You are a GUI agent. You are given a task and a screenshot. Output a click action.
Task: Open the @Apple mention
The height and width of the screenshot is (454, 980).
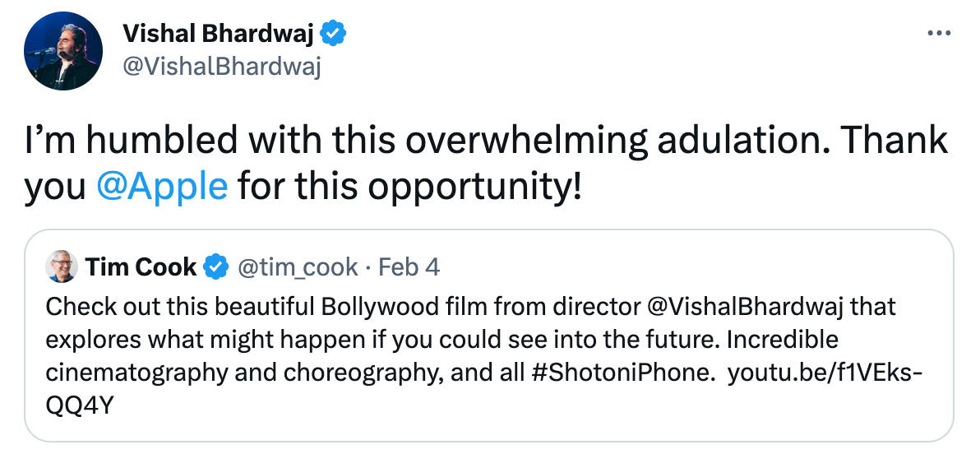click(161, 187)
